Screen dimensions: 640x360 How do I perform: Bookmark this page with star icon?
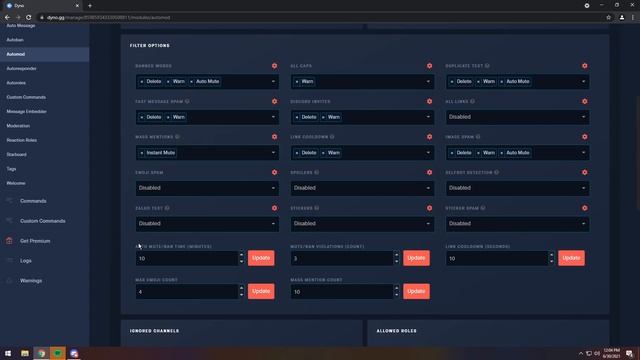[x=608, y=18]
